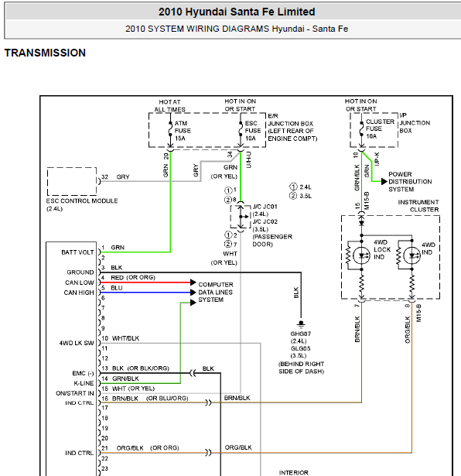Click the 'J/C JC02 (3.5L)' label
Image resolution: width=461 pixels, height=476 pixels.
tap(265, 225)
